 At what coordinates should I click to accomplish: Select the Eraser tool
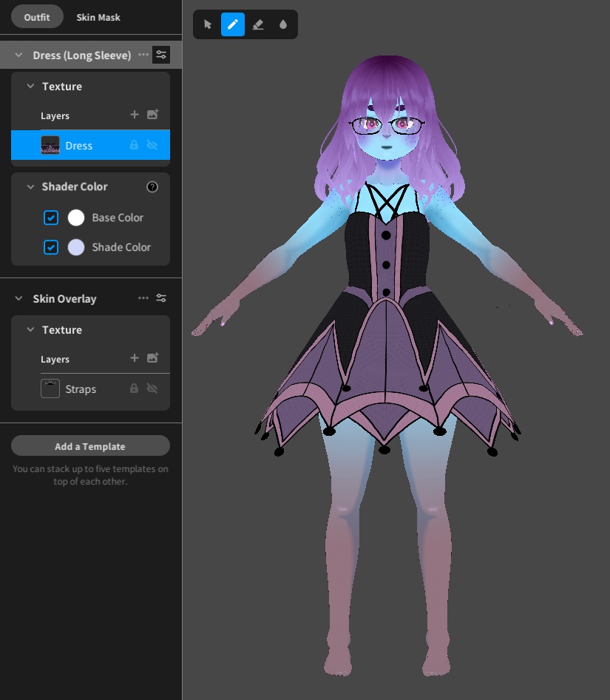click(258, 24)
